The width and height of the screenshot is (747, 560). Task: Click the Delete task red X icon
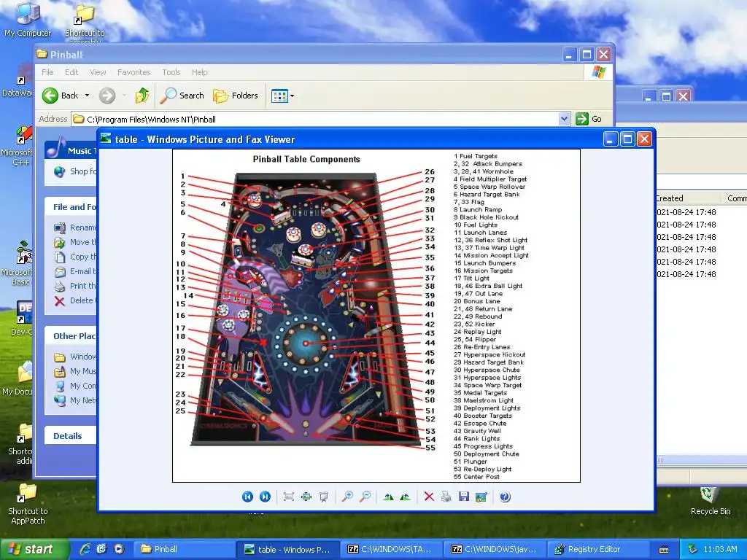[x=60, y=300]
